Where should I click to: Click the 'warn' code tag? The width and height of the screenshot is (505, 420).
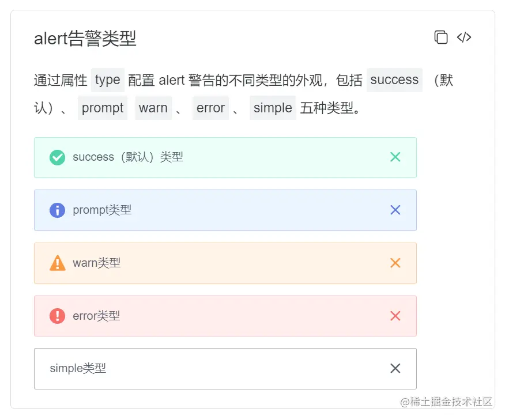tap(153, 108)
